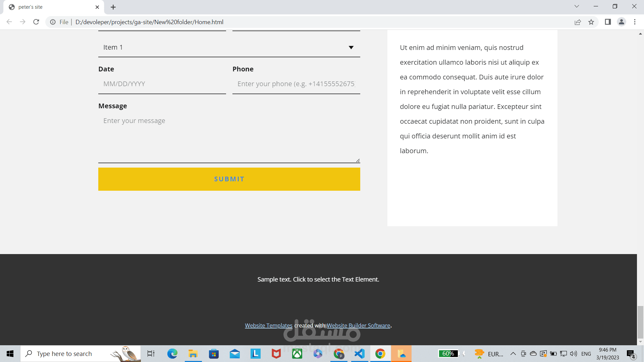Click the taskbar search box
Image resolution: width=644 pixels, height=362 pixels.
80,354
